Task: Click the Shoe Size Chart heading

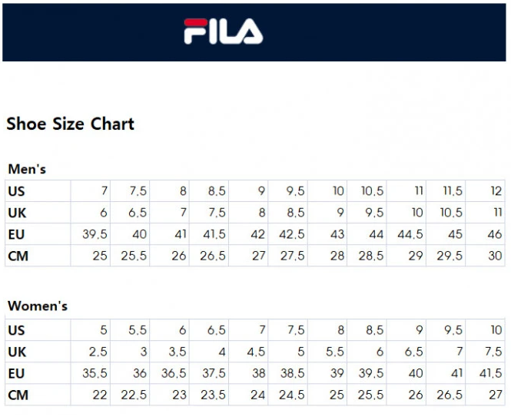Action: (70, 124)
